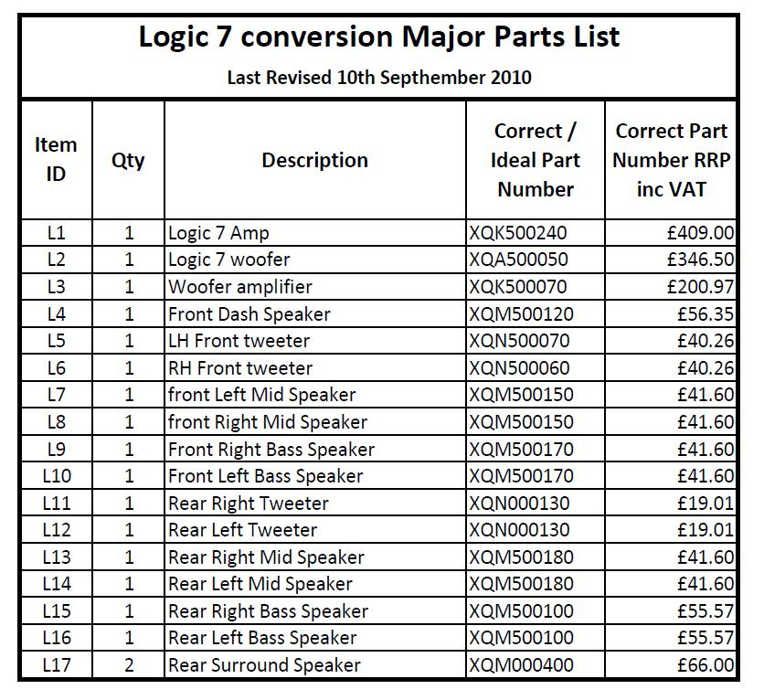Image resolution: width=764 pixels, height=700 pixels.
Task: Select the Woofer amplifier row description
Action: point(314,287)
